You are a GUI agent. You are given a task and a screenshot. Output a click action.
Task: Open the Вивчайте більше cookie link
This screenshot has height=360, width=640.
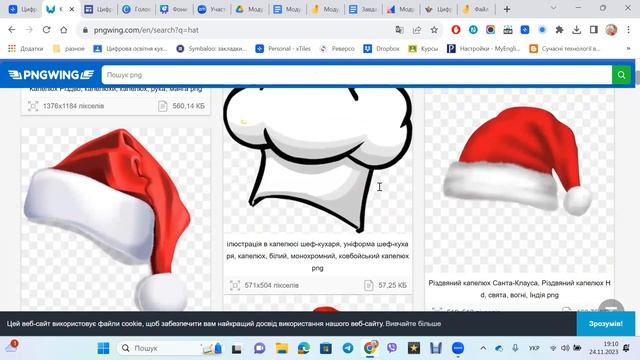pos(413,324)
